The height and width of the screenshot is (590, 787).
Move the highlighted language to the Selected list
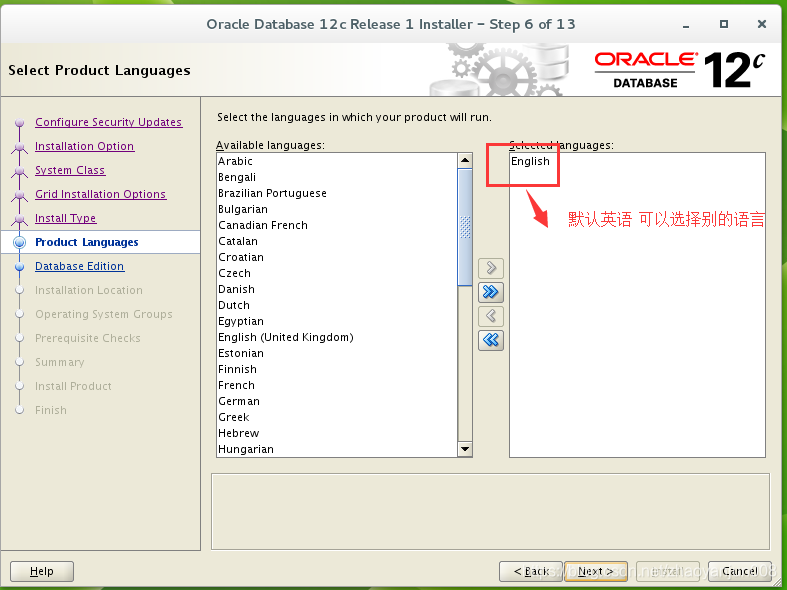491,268
